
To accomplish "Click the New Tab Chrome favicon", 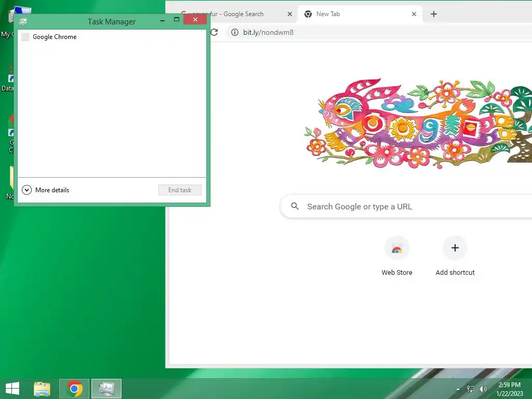I will 308,14.
